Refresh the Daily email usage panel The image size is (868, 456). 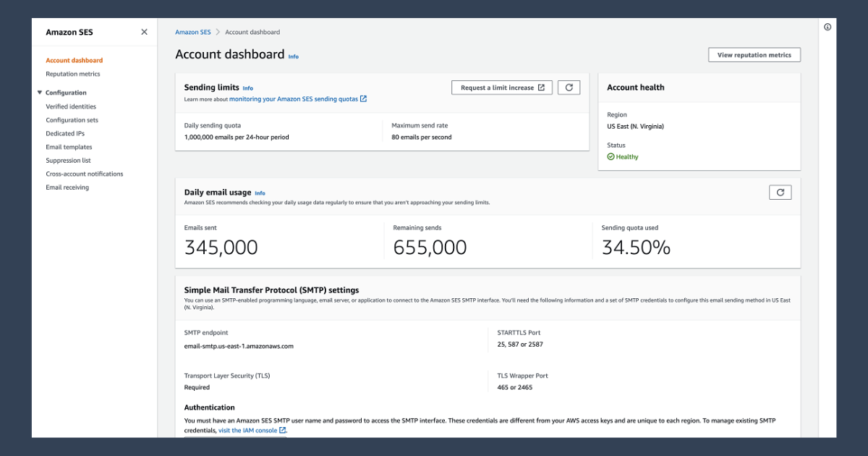tap(780, 193)
